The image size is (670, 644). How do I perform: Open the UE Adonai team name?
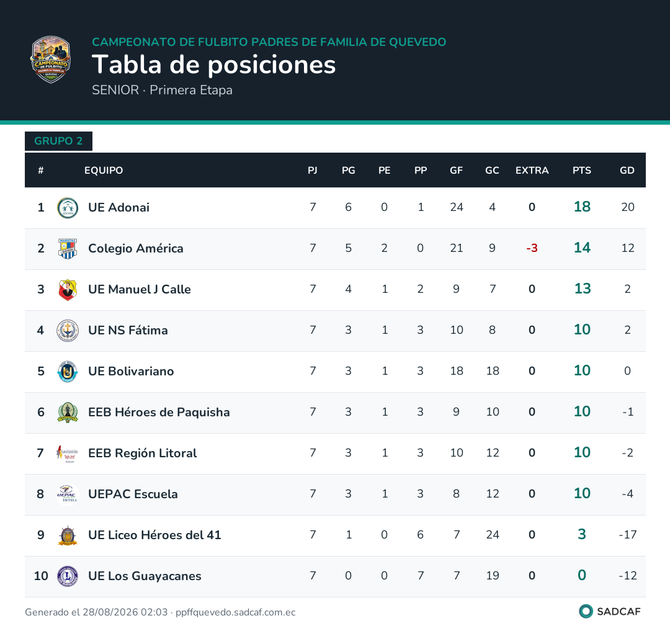[118, 208]
